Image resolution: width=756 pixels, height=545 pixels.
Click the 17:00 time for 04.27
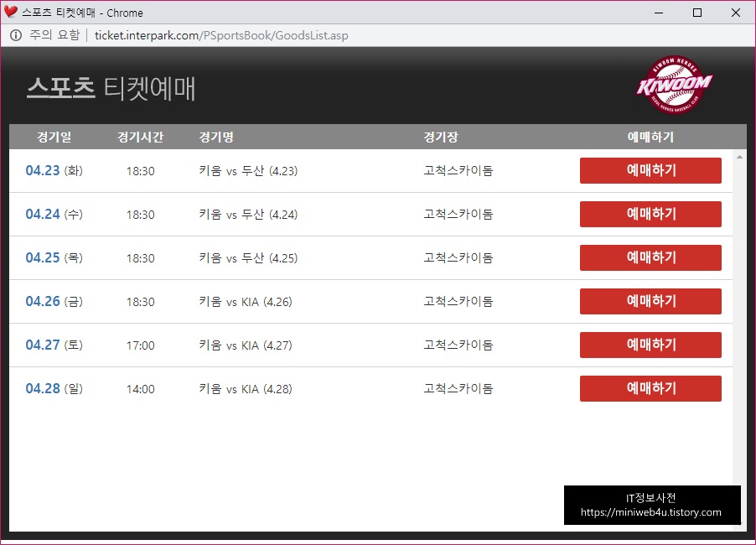point(140,345)
